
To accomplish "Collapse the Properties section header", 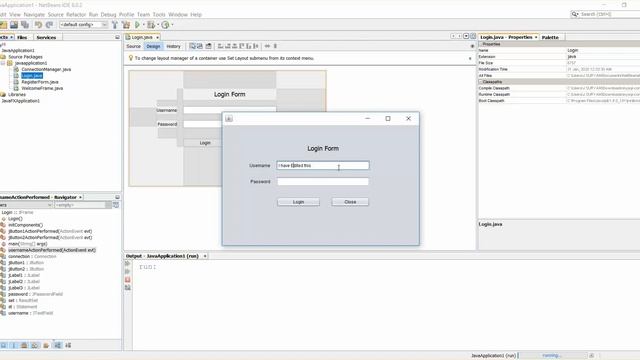I will tap(481, 44).
